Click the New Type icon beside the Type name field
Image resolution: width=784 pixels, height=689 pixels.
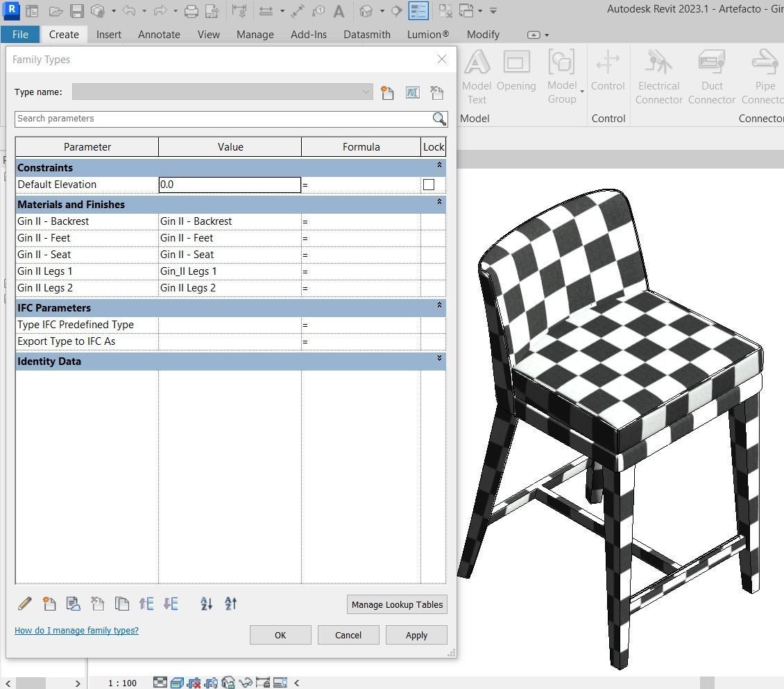coord(387,92)
